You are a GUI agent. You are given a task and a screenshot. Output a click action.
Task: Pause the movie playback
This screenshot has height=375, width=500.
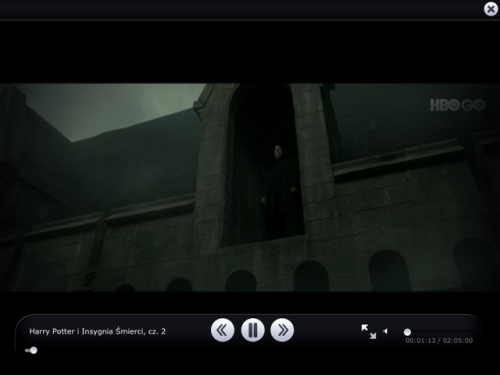(x=253, y=330)
